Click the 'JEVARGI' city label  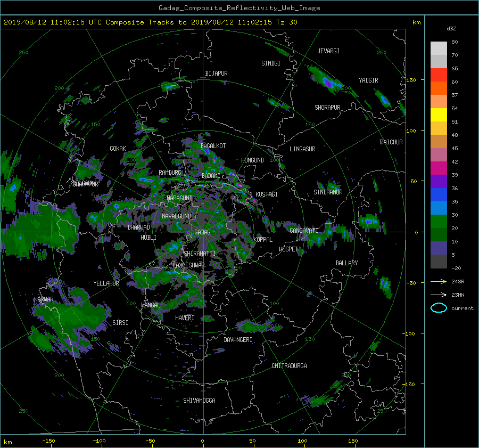click(x=328, y=51)
